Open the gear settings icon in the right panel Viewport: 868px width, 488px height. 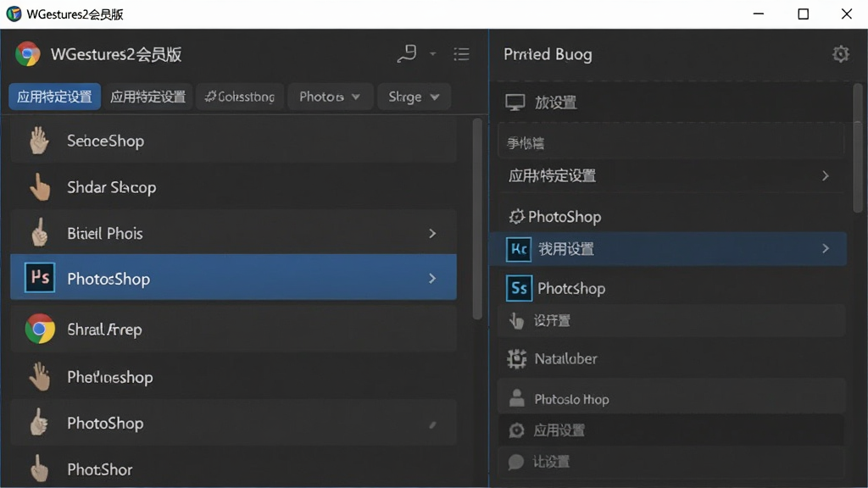point(840,54)
